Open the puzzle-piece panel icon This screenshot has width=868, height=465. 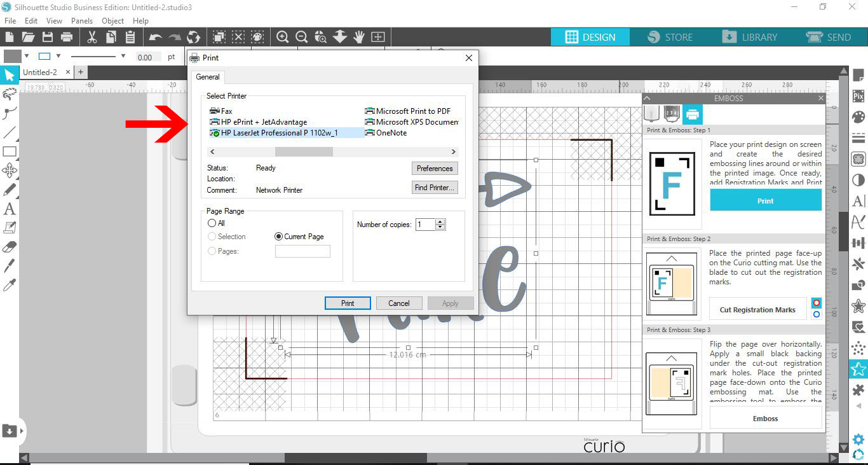[858, 390]
